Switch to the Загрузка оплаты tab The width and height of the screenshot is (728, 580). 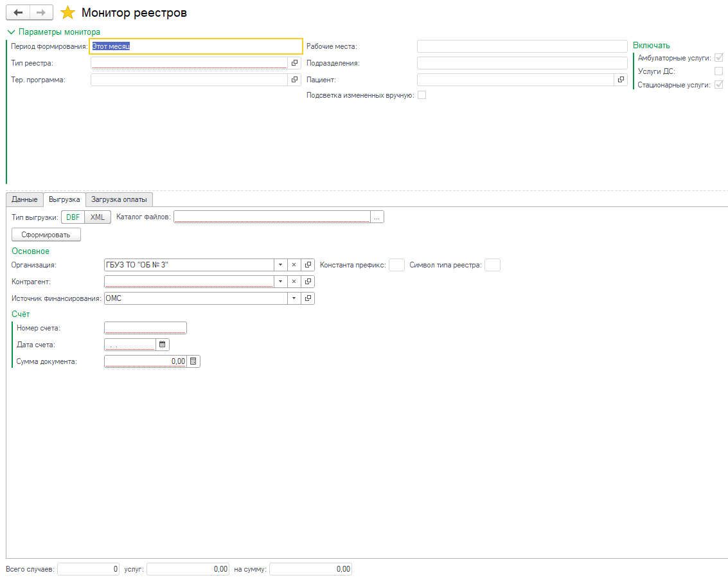(119, 199)
